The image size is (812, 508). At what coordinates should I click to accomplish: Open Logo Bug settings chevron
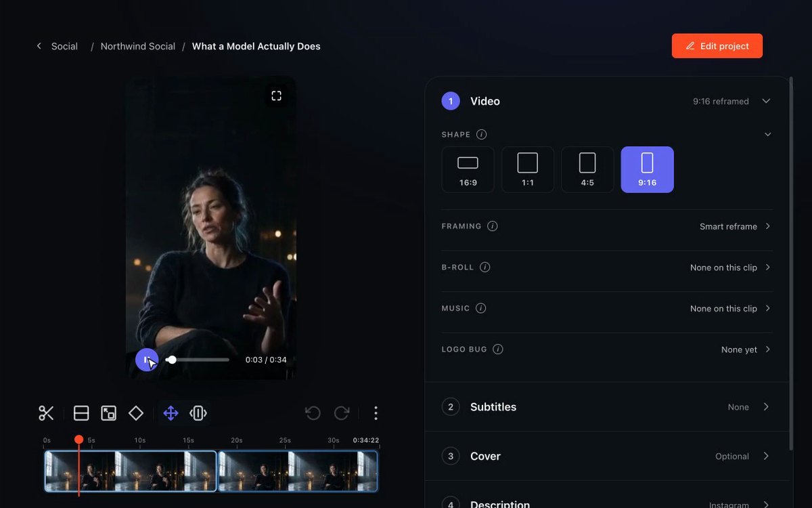[x=768, y=350]
